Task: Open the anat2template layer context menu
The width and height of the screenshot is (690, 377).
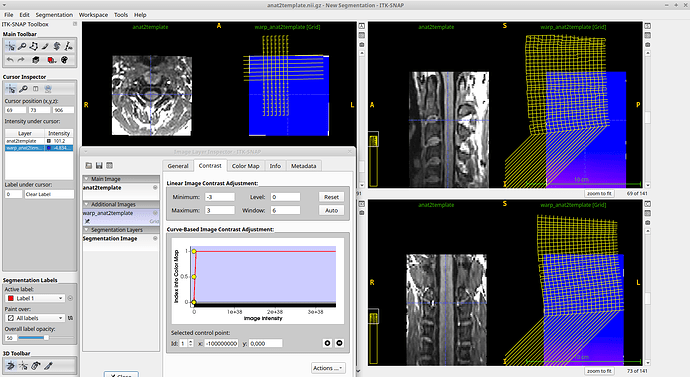Action: point(155,187)
